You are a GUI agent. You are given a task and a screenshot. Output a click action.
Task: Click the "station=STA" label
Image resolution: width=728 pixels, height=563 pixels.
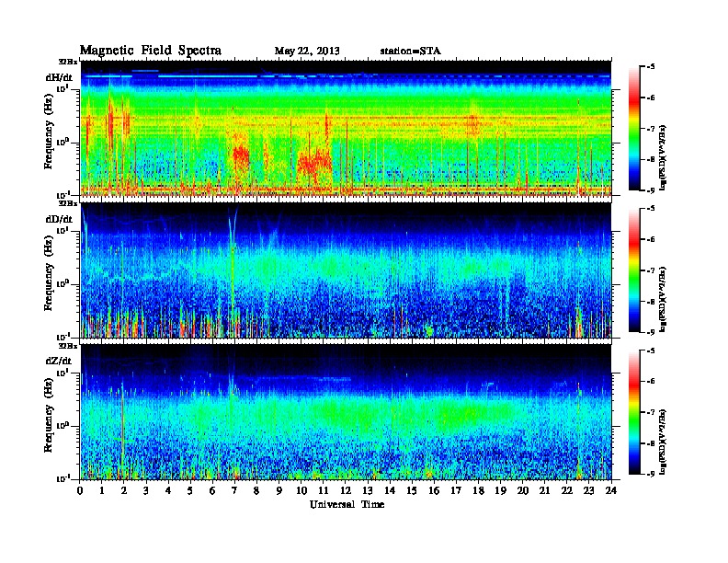(x=411, y=51)
